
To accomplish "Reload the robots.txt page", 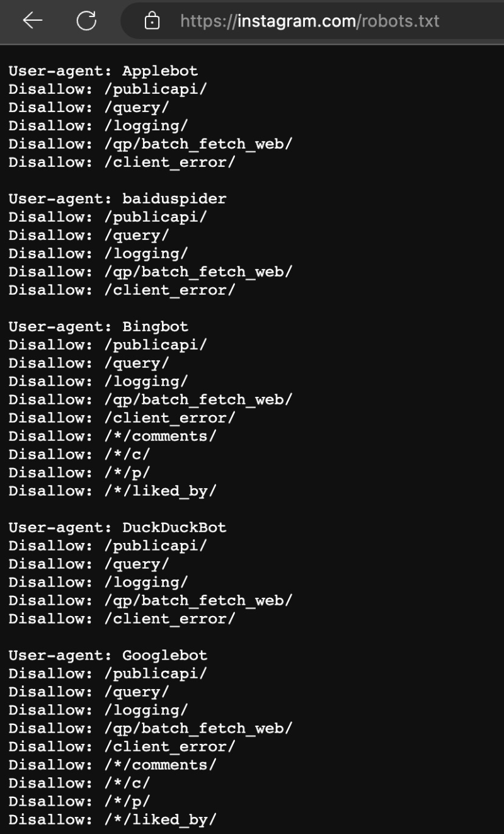I will 86,21.
